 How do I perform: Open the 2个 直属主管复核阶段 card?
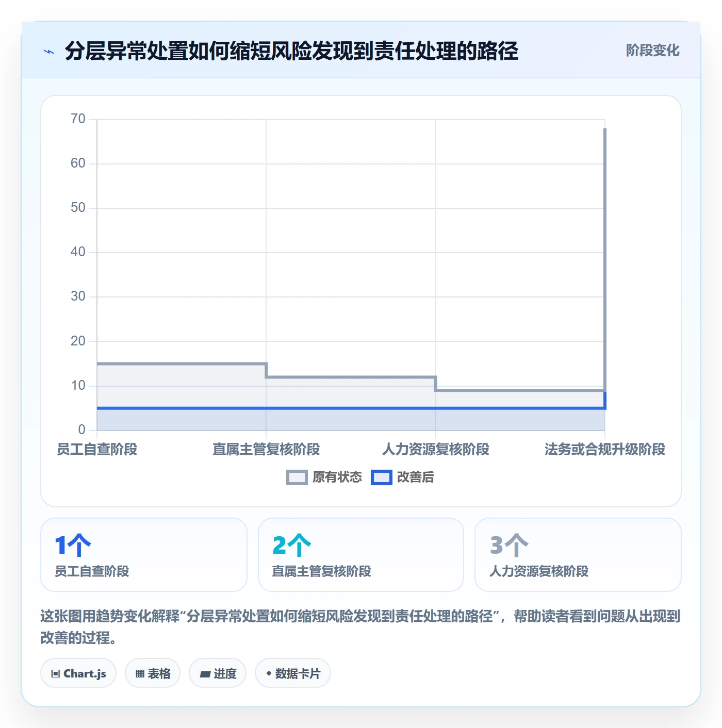tap(361, 555)
